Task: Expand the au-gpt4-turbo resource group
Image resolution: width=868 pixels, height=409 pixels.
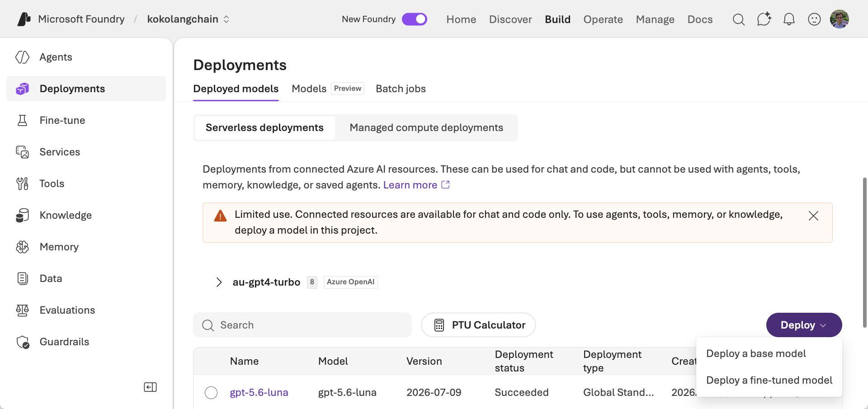Action: (219, 282)
